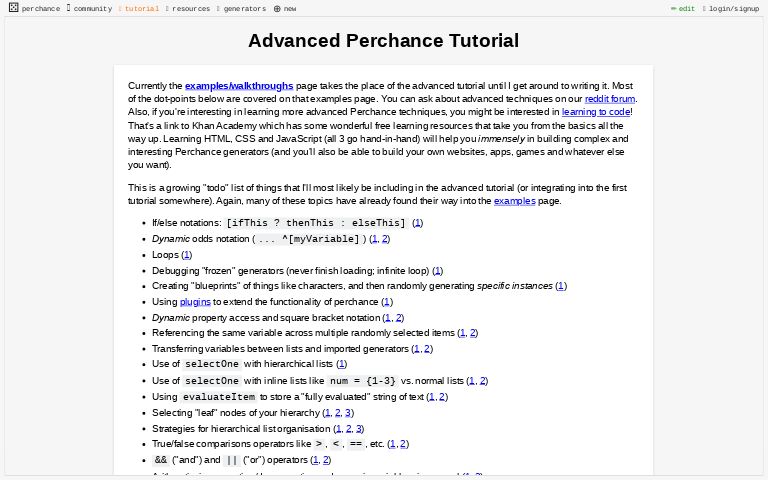Open link 3 for Strategies for hierarchical list organisation
The image size is (768, 480).
pos(359,429)
